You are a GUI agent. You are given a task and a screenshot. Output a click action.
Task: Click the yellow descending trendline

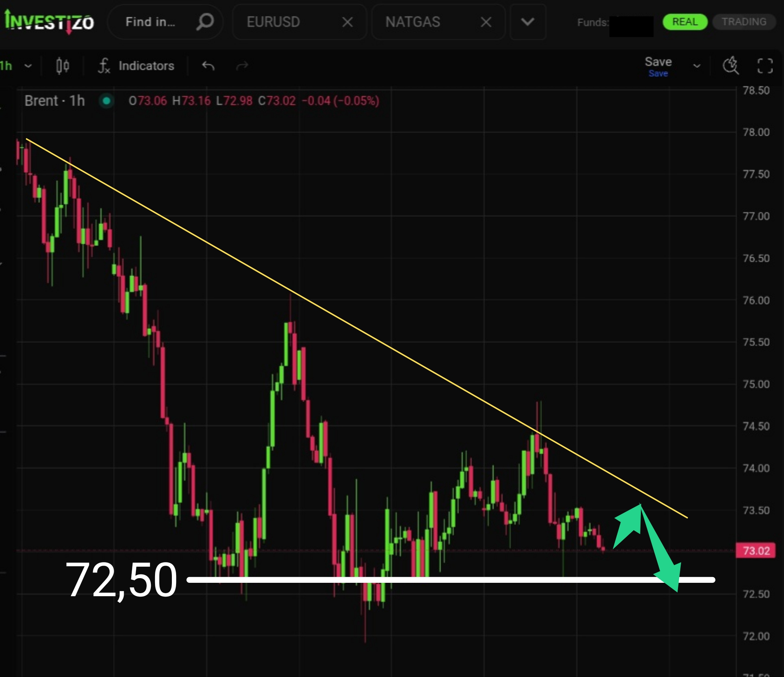pyautogui.click(x=356, y=328)
